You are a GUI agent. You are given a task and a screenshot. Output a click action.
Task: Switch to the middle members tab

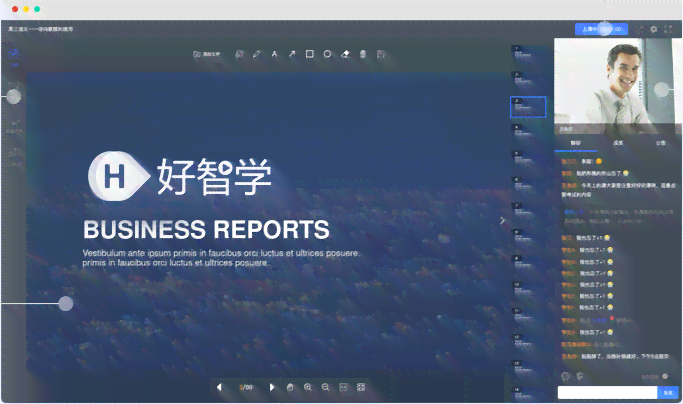[618, 143]
